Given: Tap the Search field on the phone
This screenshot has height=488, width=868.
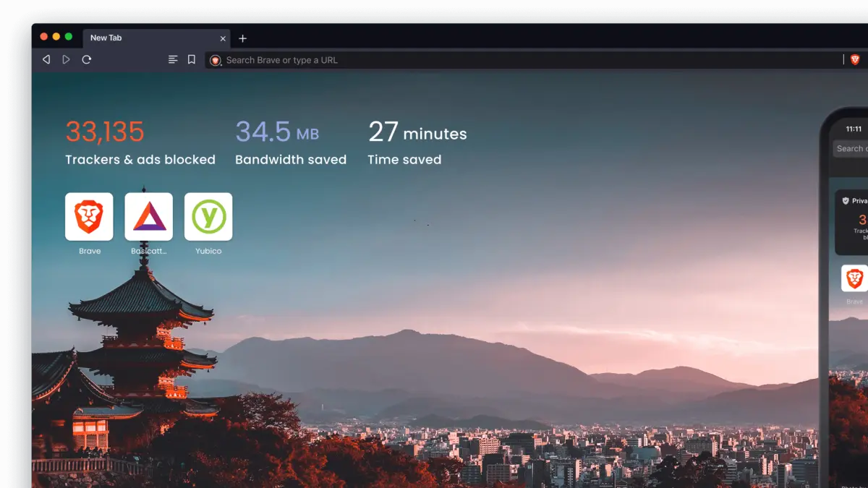Looking at the screenshot, I should pyautogui.click(x=851, y=149).
